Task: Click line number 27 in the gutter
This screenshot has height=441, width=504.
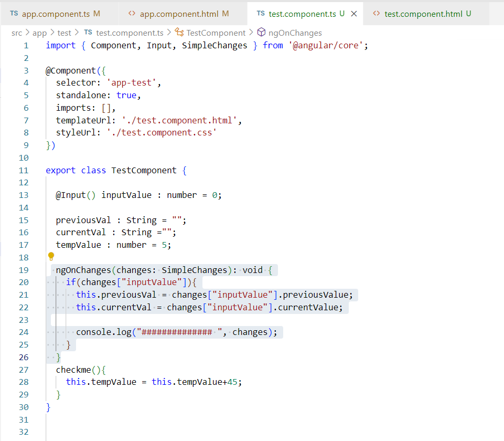Action: pos(23,370)
